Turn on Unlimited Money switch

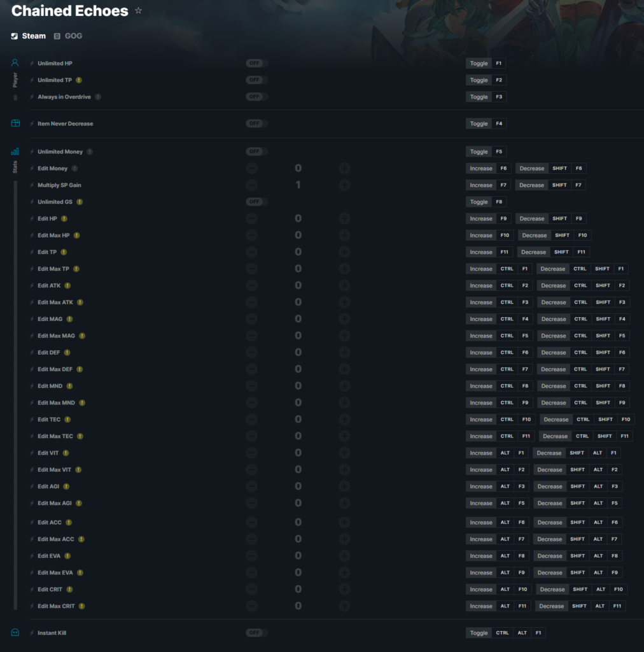pyautogui.click(x=256, y=152)
